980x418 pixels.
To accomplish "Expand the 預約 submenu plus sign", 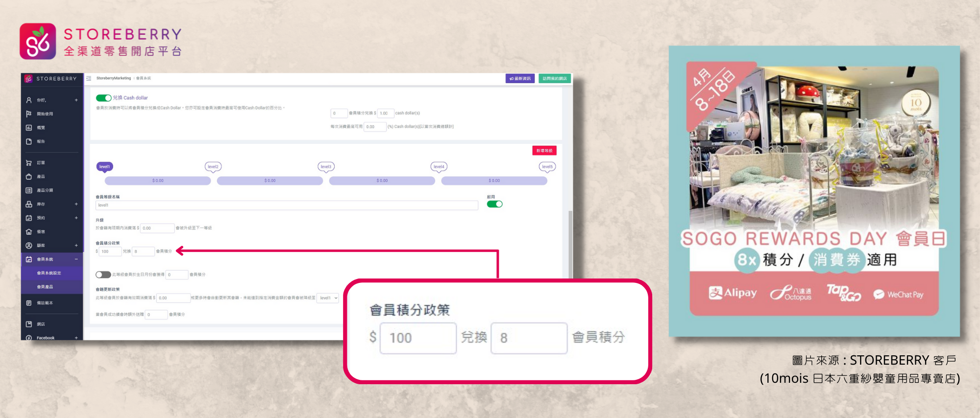I will 76,218.
